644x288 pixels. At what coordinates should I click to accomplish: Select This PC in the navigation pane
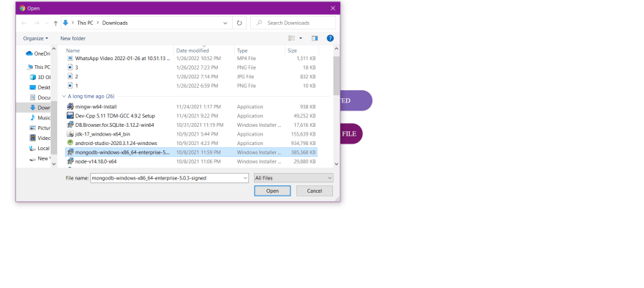click(38, 67)
